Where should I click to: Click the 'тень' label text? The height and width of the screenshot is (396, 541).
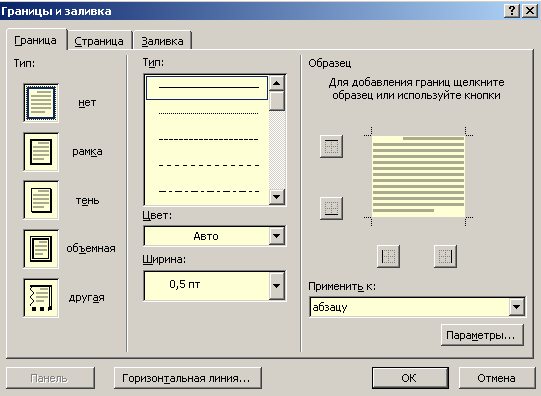click(x=87, y=200)
